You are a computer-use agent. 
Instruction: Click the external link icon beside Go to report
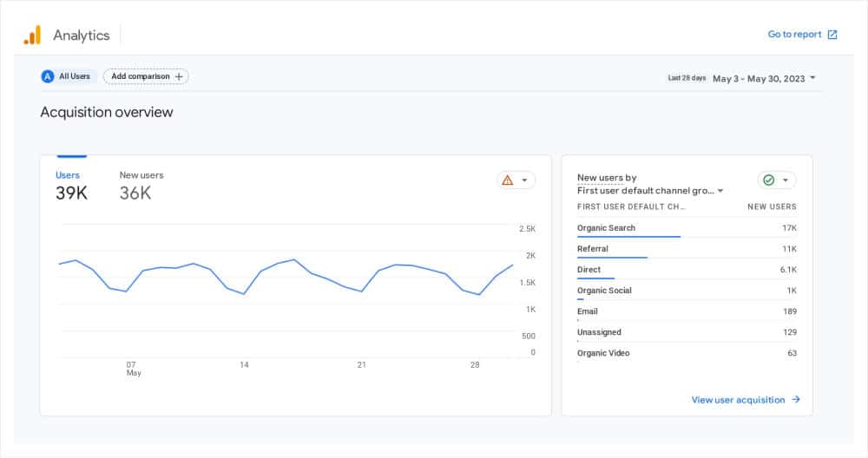[832, 35]
